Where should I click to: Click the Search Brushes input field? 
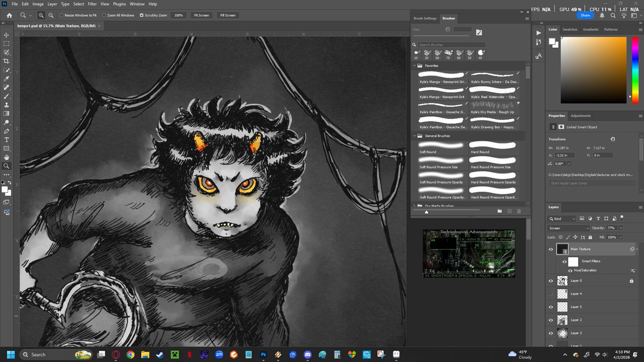(x=452, y=45)
